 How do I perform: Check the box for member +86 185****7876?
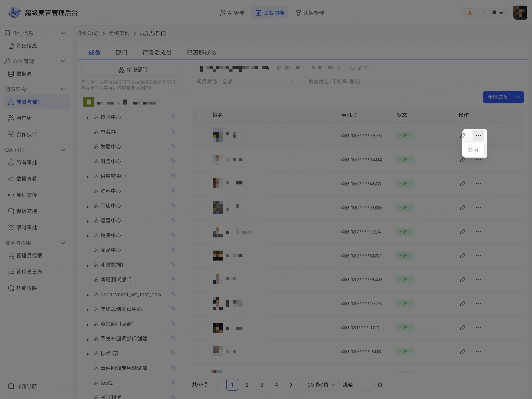199,135
